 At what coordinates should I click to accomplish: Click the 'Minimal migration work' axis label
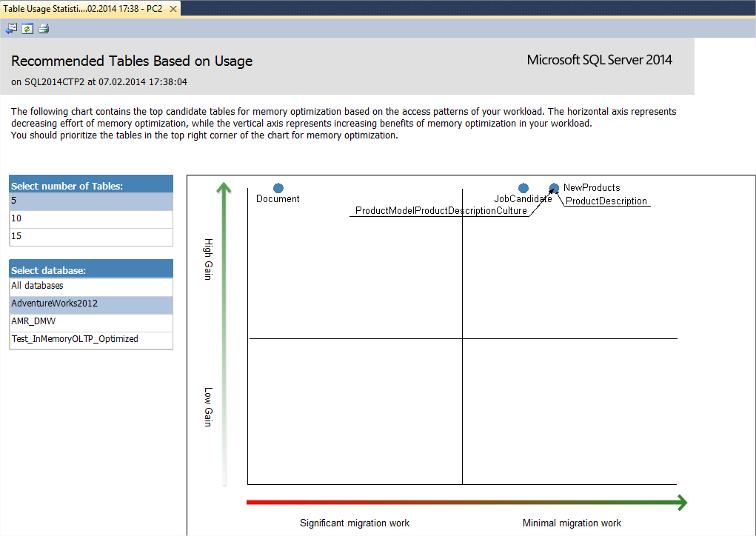(x=572, y=523)
